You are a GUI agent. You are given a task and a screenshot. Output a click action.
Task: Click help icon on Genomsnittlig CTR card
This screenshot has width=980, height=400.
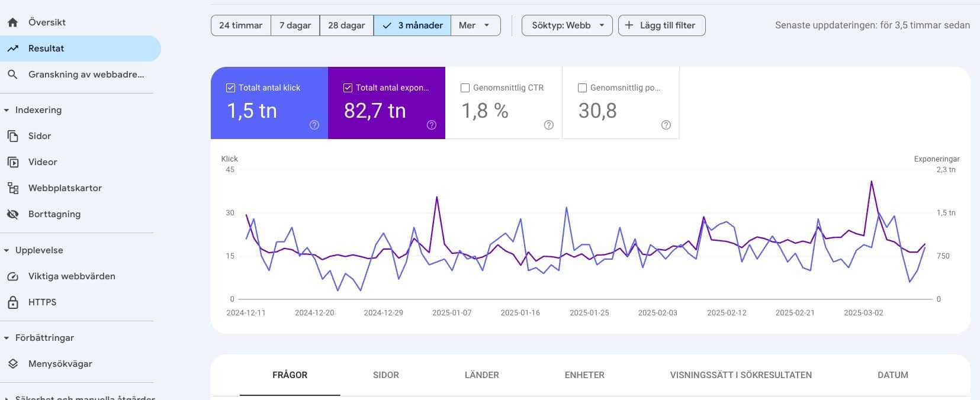[549, 125]
